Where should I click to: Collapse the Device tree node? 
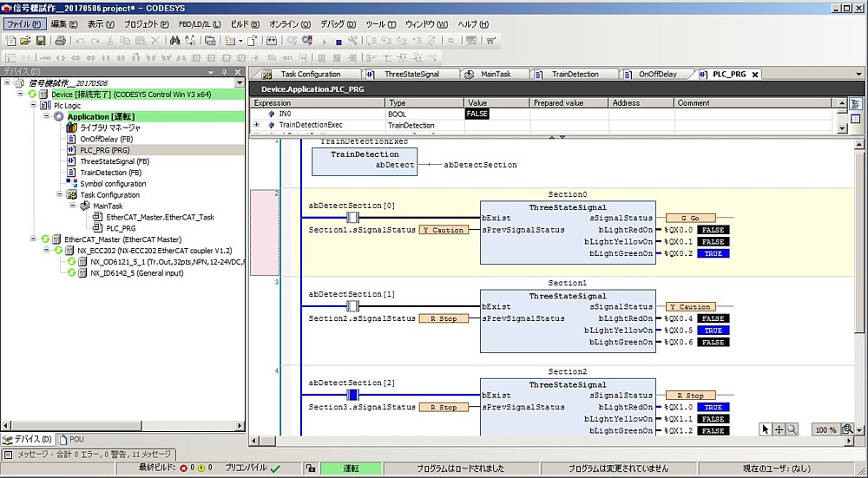[20, 94]
